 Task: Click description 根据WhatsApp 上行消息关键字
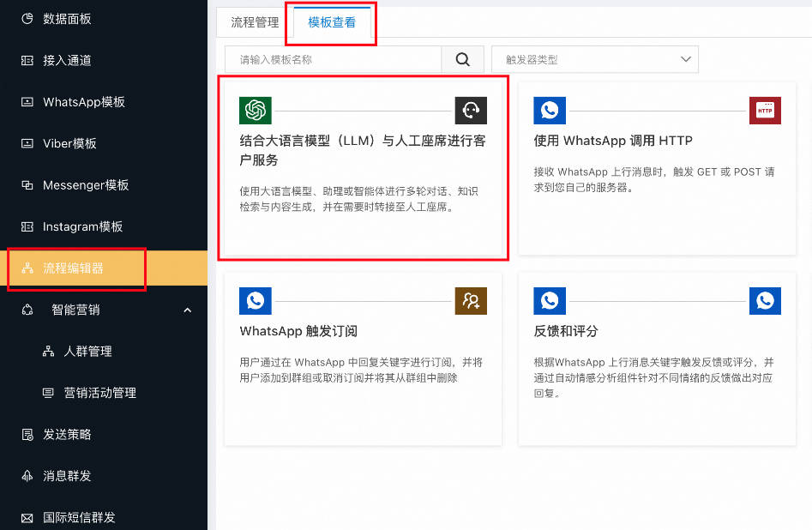(x=654, y=377)
